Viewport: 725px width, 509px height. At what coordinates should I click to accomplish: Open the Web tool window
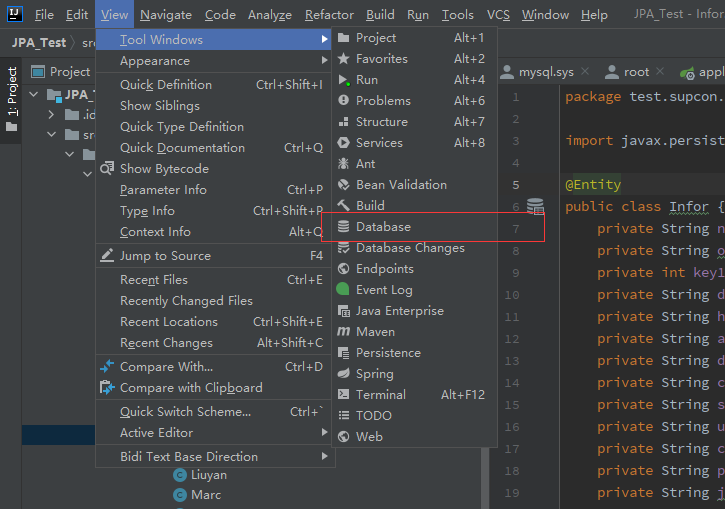click(414, 437)
